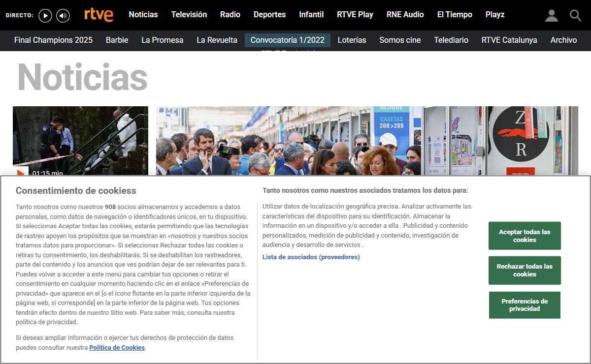Open the Telediario link
591x364 pixels.
point(451,40)
